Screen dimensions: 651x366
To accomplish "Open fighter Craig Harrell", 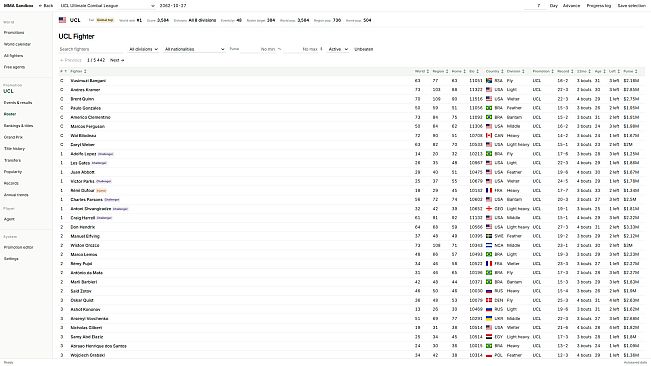I will 83,218.
